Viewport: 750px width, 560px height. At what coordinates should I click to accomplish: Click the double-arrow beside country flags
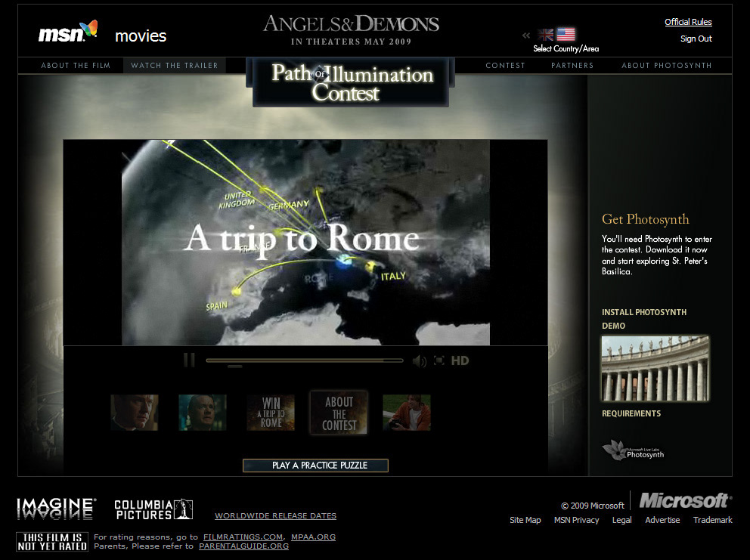[x=526, y=35]
